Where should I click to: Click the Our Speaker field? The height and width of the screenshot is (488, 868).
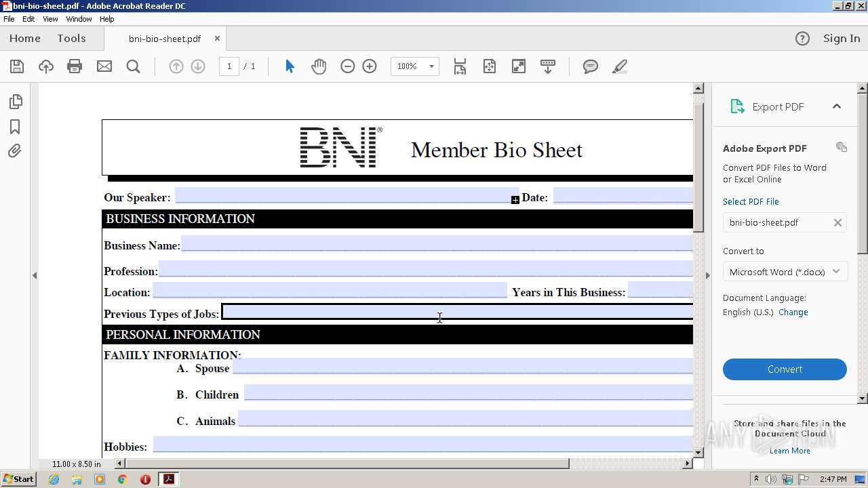pos(347,196)
